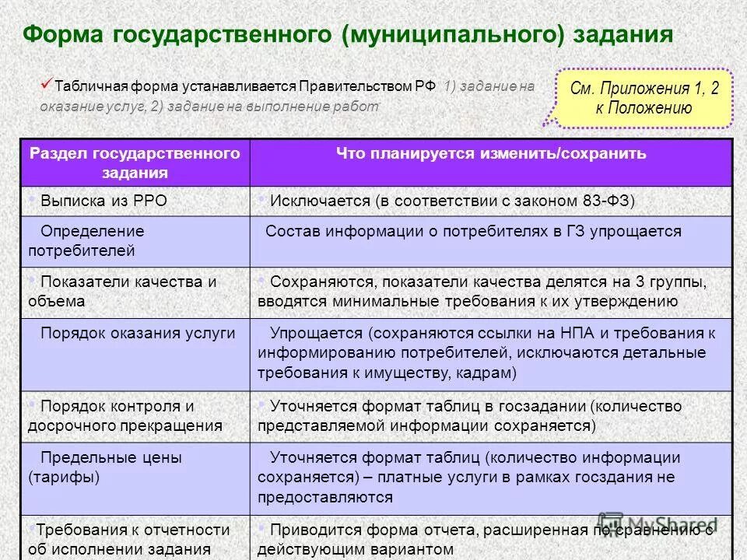The image size is (747, 560).
Task: Click the italic text 'оказание услуг, 2) задание на выполнение работ'
Action: pos(209,107)
